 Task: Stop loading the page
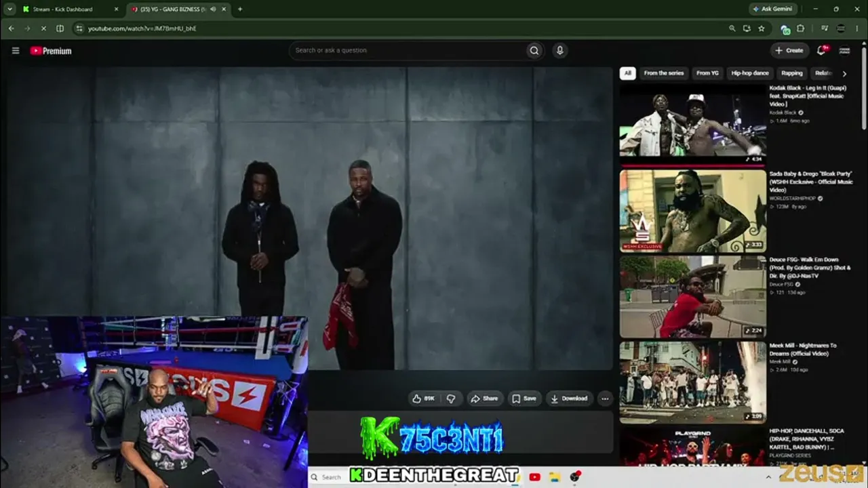[x=43, y=28]
